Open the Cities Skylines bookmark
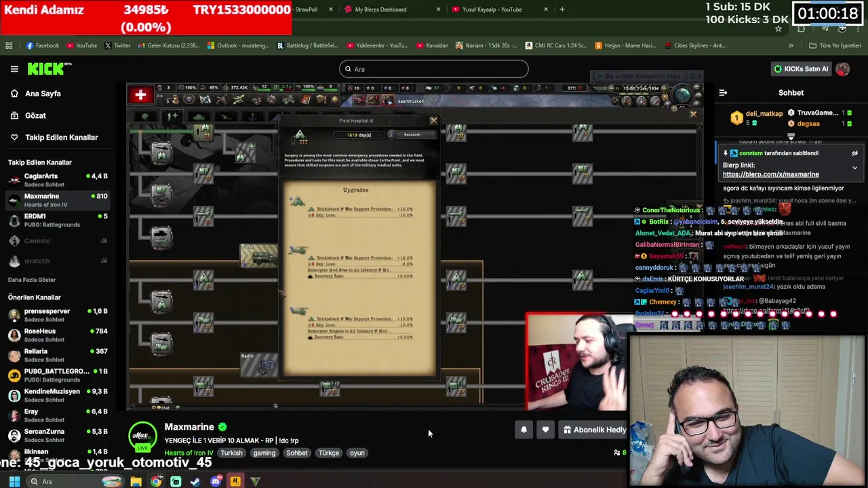Screen dimensions: 868x488 [x=694, y=45]
